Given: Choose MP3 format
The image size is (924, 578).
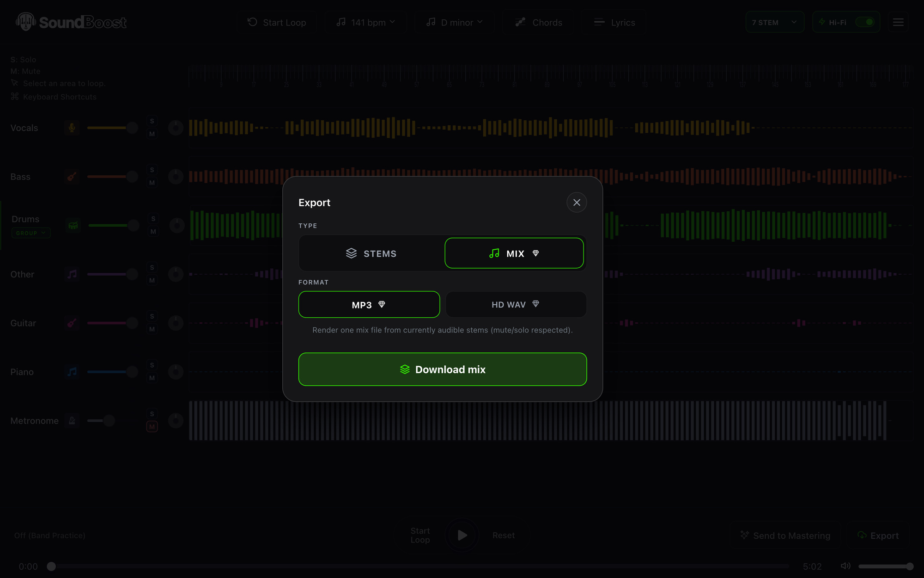Looking at the screenshot, I should pos(369,304).
